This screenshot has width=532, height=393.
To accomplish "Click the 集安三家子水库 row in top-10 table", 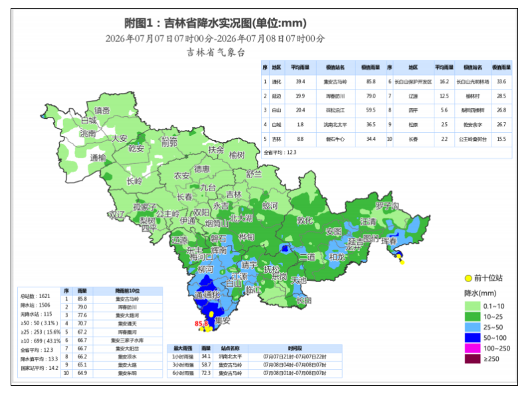I will pos(112,341).
